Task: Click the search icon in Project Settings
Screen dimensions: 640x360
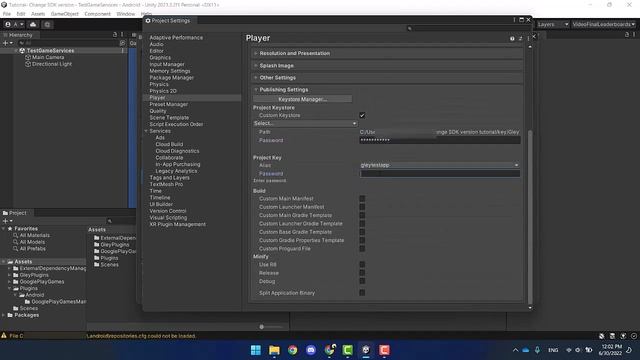Action: [409, 29]
